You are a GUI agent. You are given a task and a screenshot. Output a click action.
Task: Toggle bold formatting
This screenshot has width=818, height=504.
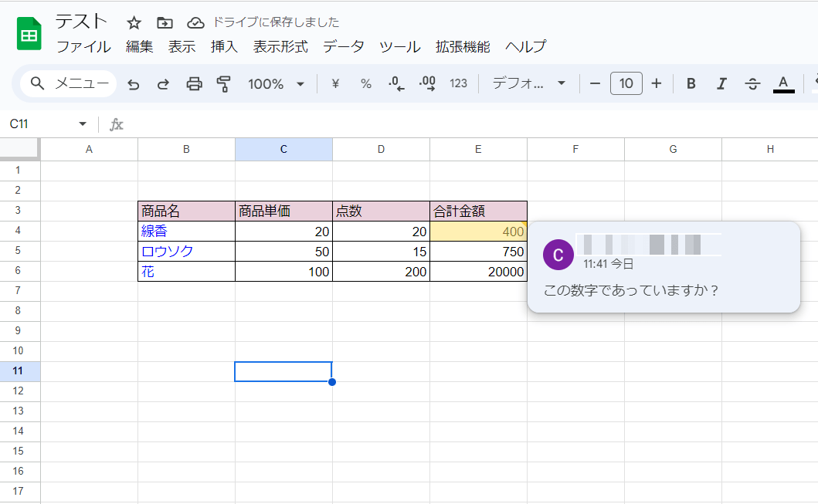[x=691, y=84]
